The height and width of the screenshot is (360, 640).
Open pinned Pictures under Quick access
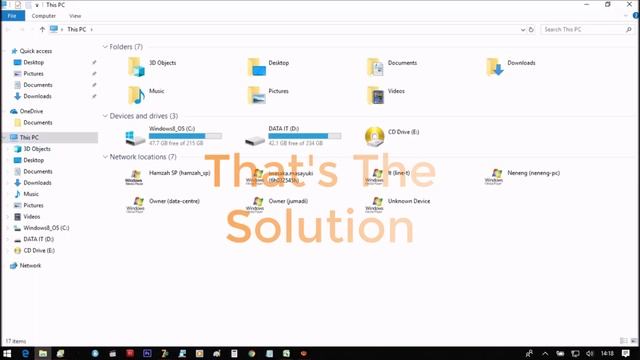click(x=33, y=73)
